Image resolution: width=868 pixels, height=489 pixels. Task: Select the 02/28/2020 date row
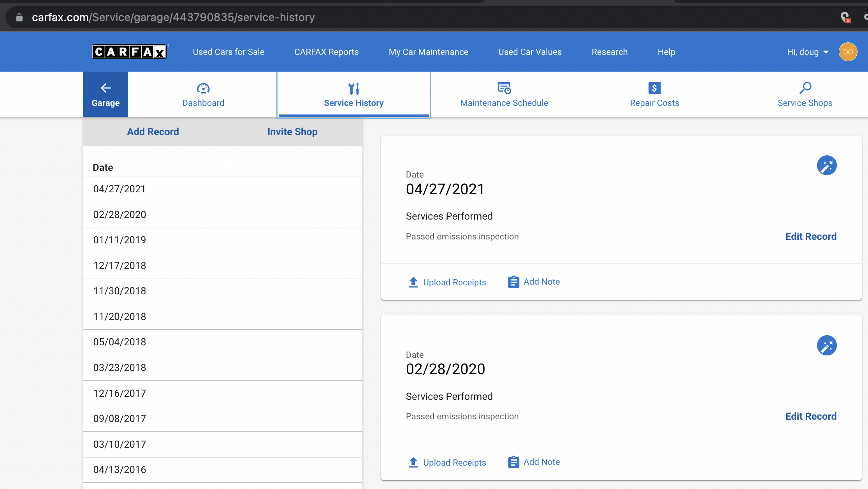point(223,215)
